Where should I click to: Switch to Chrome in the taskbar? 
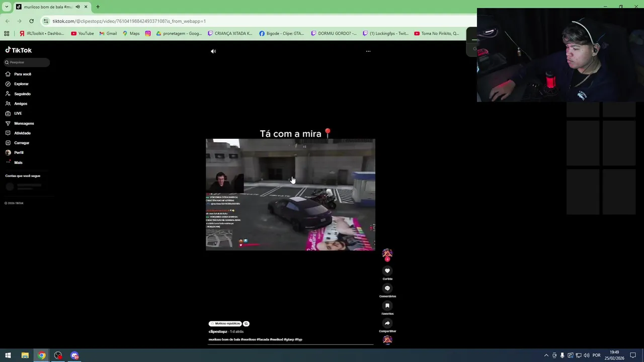pyautogui.click(x=42, y=355)
